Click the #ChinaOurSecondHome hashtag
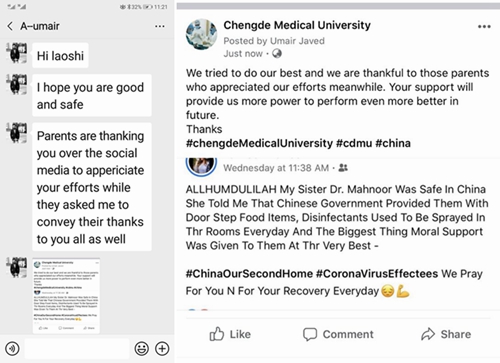The height and width of the screenshot is (363, 500). click(x=249, y=274)
